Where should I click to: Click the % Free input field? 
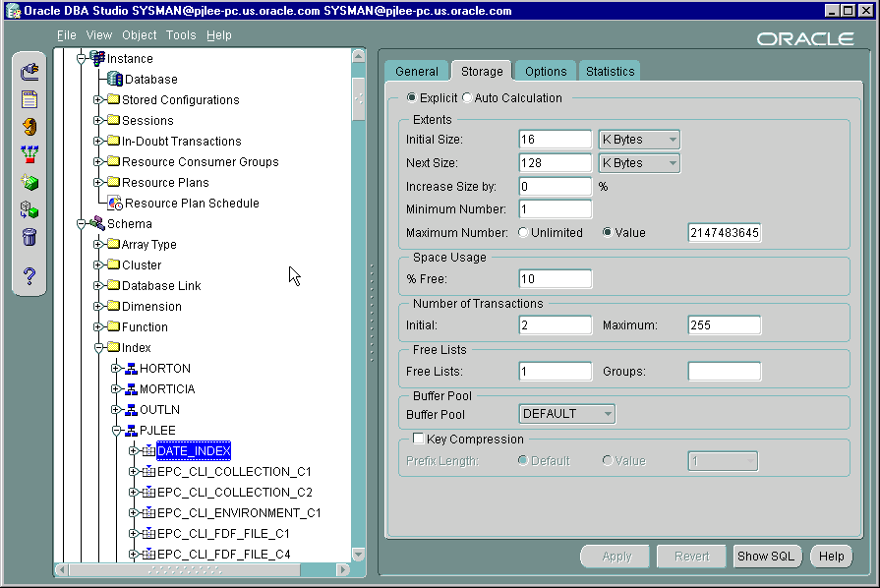(x=556, y=280)
